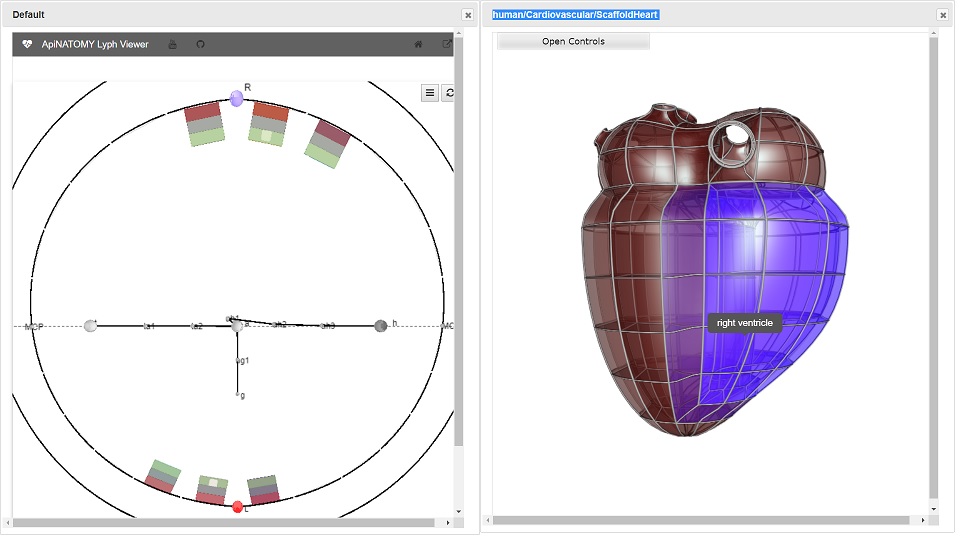
Task: Click the npm package icon in header
Action: tap(173, 44)
